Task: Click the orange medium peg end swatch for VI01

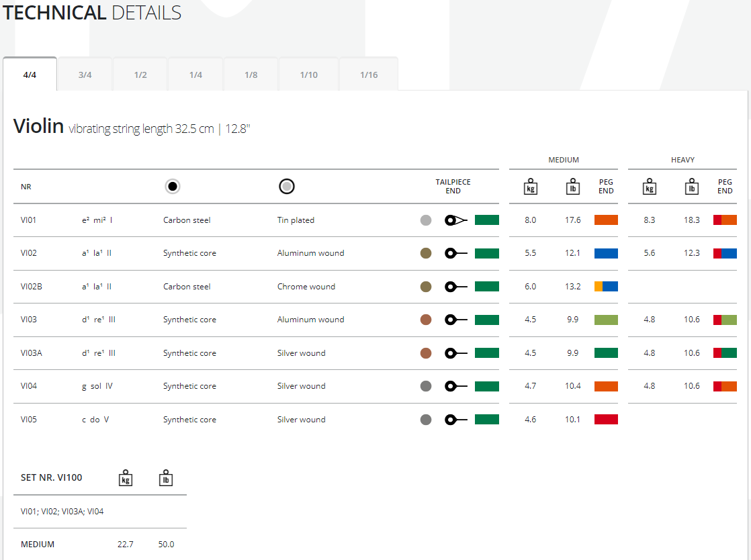Action: coord(606,220)
